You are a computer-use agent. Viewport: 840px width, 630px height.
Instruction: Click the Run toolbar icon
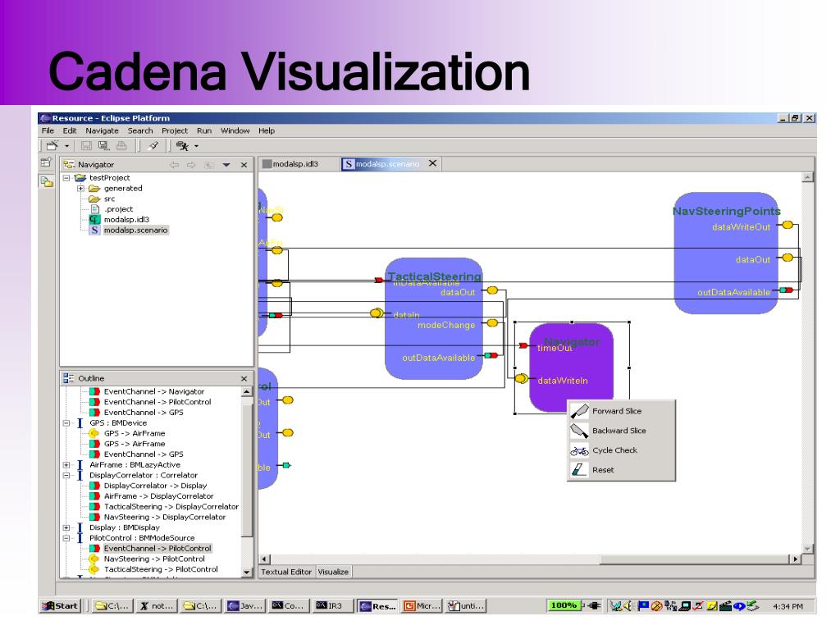coord(182,146)
